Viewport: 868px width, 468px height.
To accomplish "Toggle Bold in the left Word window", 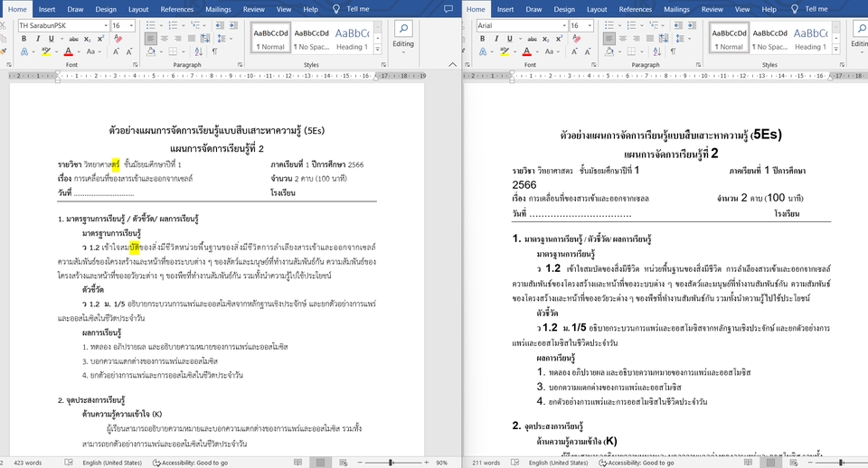I will [x=24, y=39].
